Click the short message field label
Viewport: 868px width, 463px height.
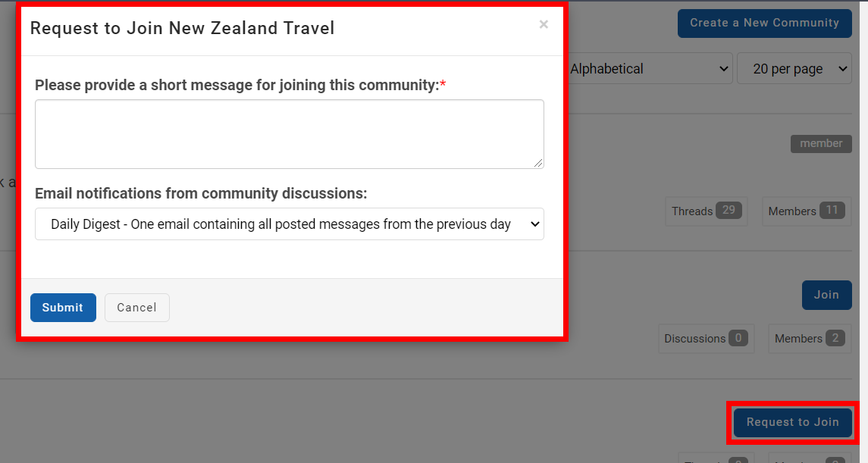[237, 85]
